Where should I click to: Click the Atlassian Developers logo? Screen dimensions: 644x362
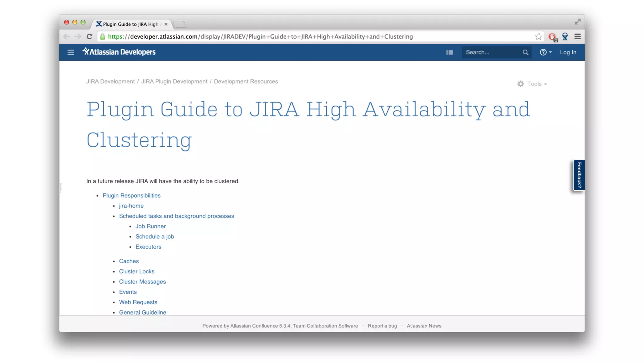[x=119, y=52]
